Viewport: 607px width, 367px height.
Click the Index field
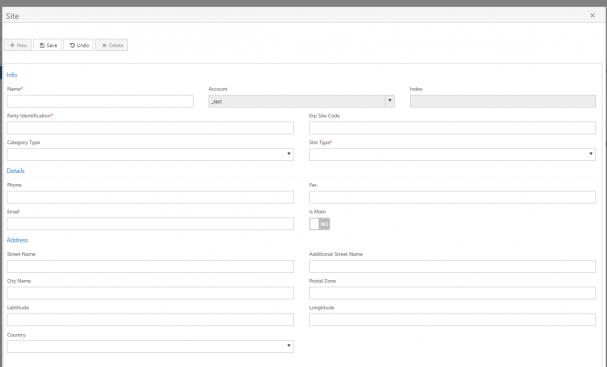coord(502,101)
